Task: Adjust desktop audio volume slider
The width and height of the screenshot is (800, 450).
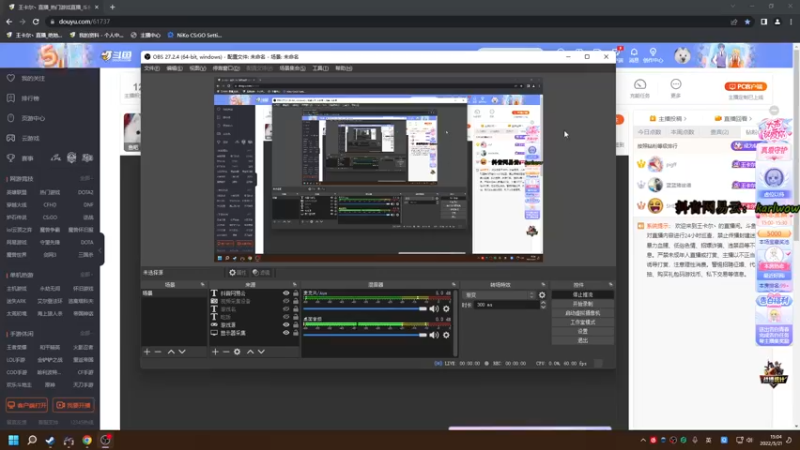Action: coord(365,335)
